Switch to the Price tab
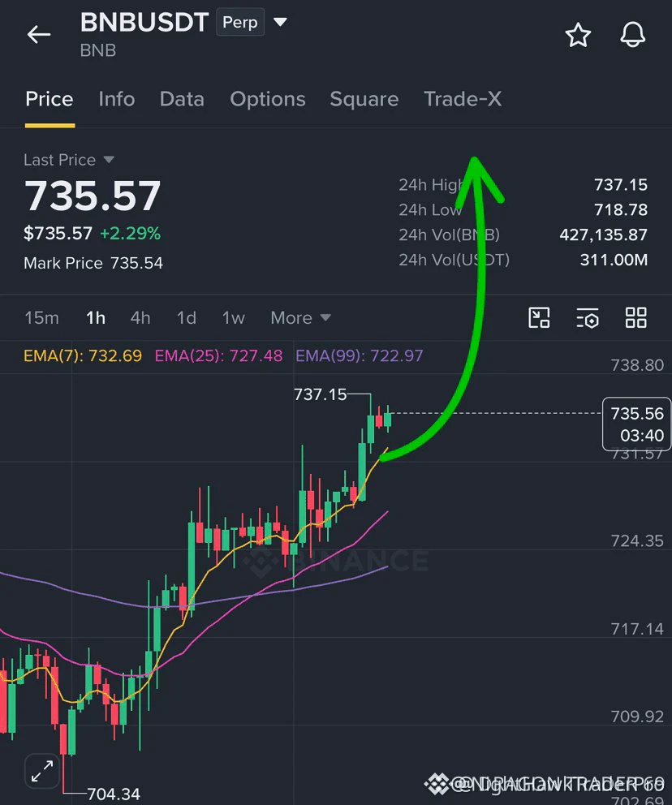 coord(50,99)
